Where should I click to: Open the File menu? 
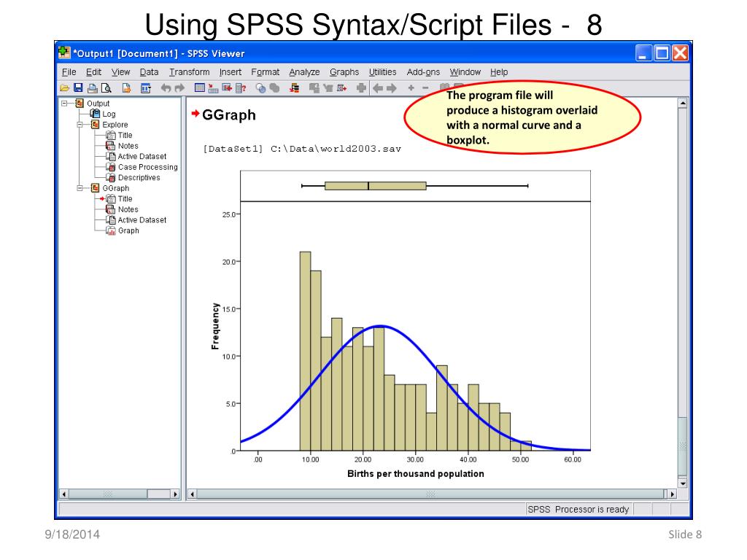click(69, 72)
